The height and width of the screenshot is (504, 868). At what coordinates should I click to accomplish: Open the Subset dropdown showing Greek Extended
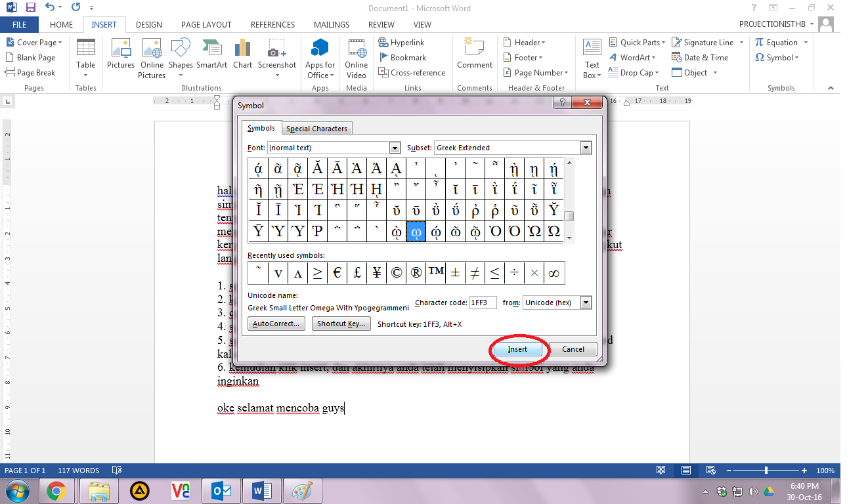(584, 147)
